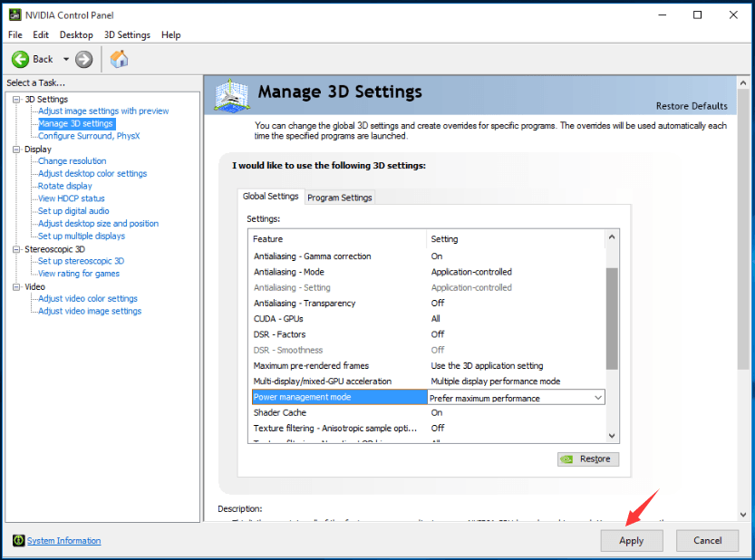Click the Manage 3D Settings header icon
The image size is (755, 560).
point(232,96)
